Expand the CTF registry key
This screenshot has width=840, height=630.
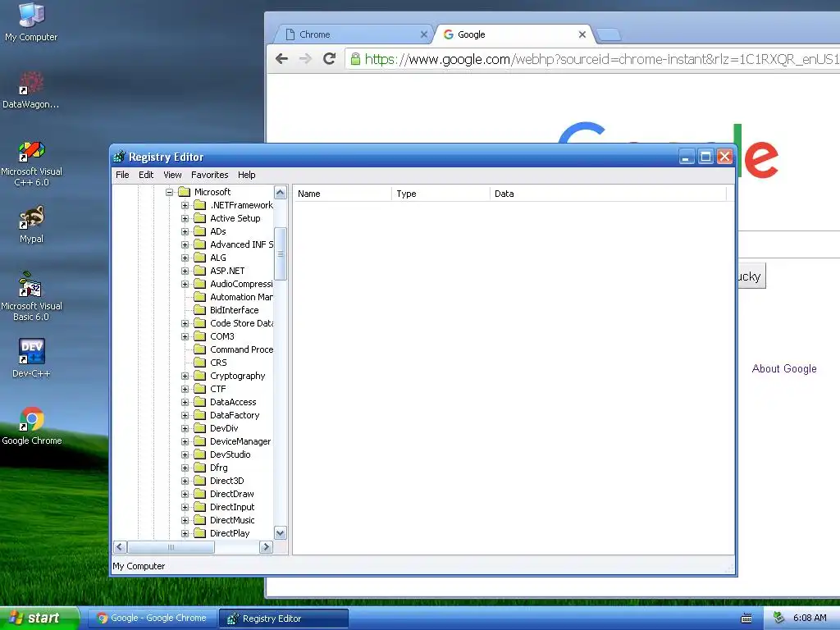pos(185,389)
